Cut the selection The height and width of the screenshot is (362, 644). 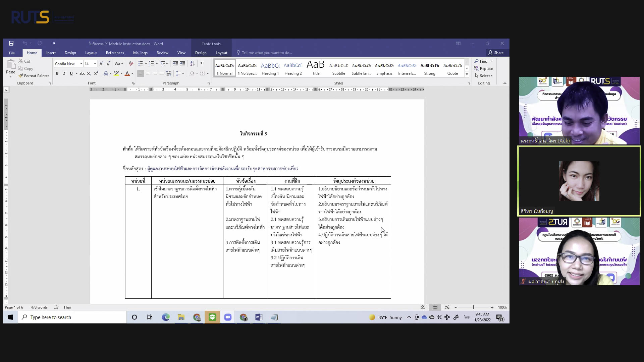coord(24,61)
